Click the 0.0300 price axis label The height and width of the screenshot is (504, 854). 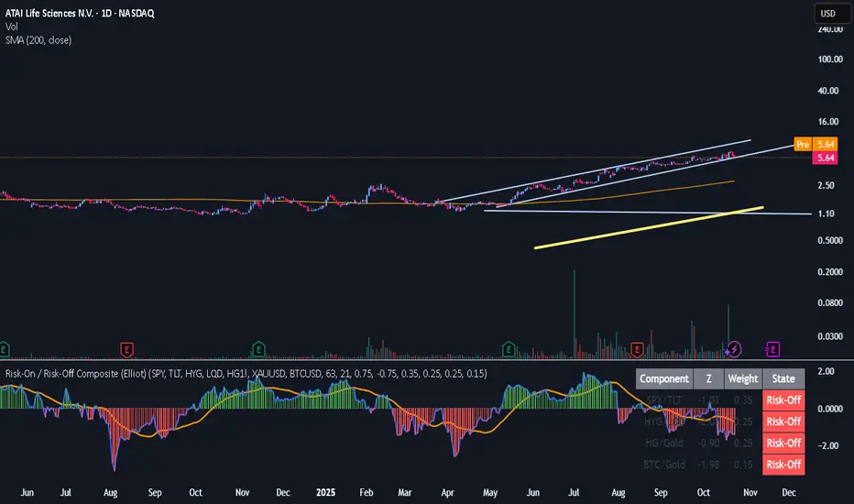(x=830, y=336)
